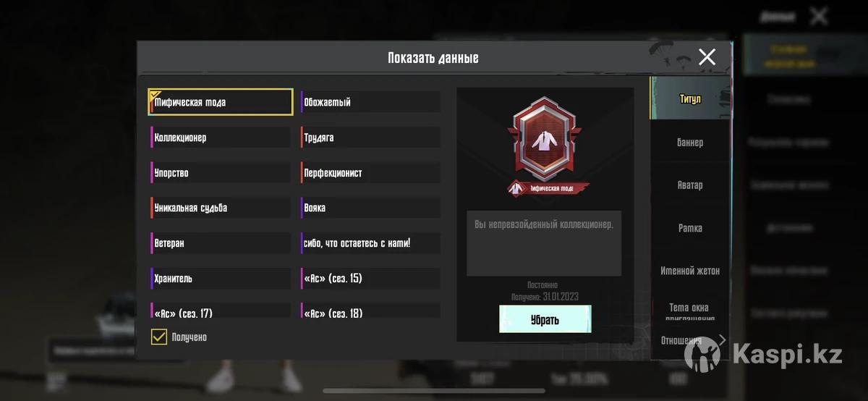Expand the Отношения arrow
The width and height of the screenshot is (868, 401).
point(721,340)
